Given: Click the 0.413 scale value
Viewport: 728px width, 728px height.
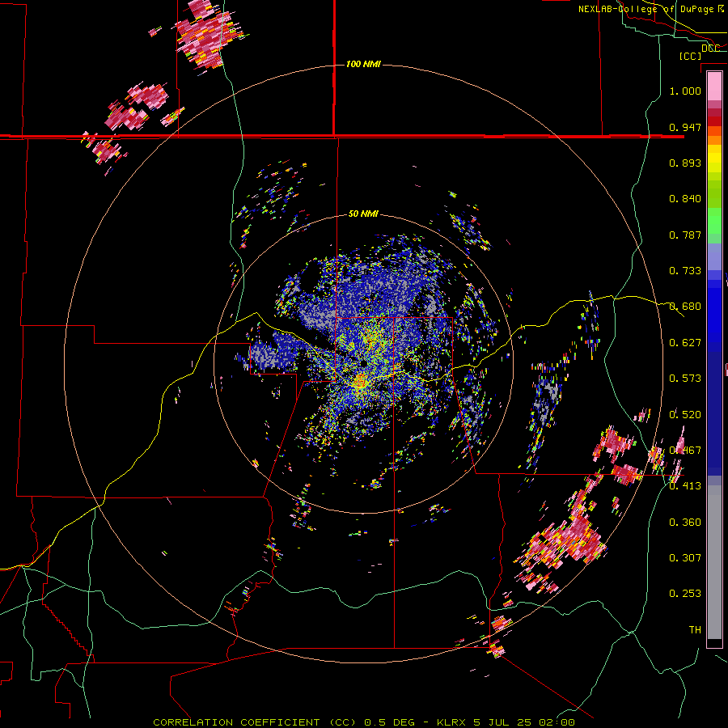Looking at the screenshot, I should pyautogui.click(x=685, y=486).
